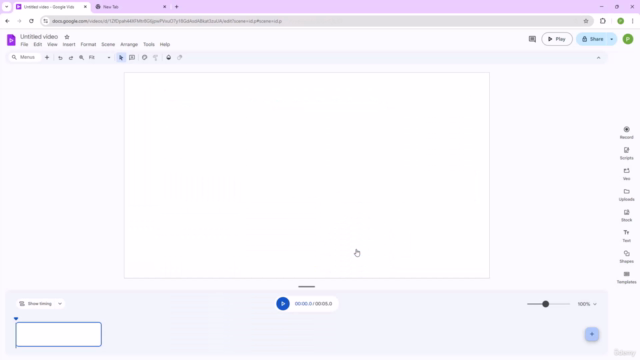The width and height of the screenshot is (640, 360).
Task: View site information icon in address bar
Action: pyautogui.click(x=46, y=21)
